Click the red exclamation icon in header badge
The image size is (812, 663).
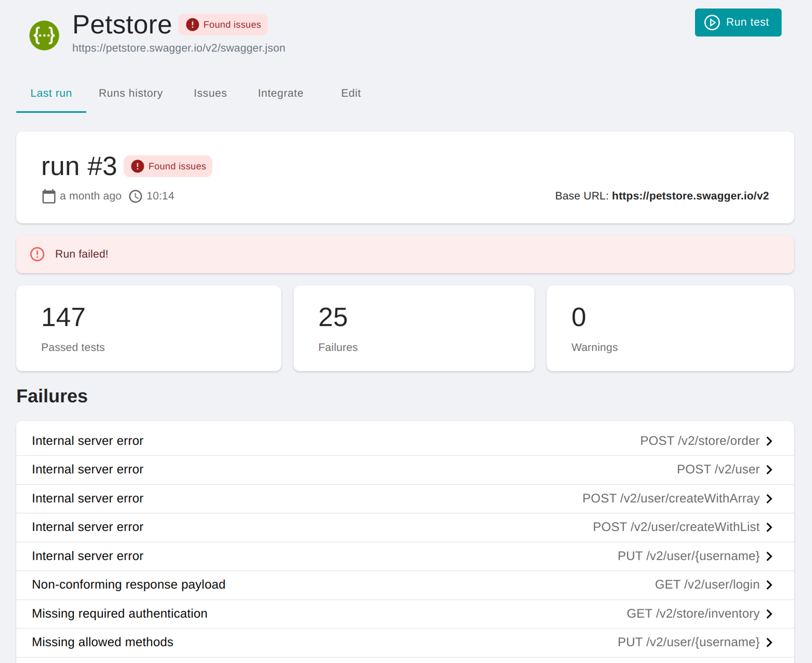(192, 25)
